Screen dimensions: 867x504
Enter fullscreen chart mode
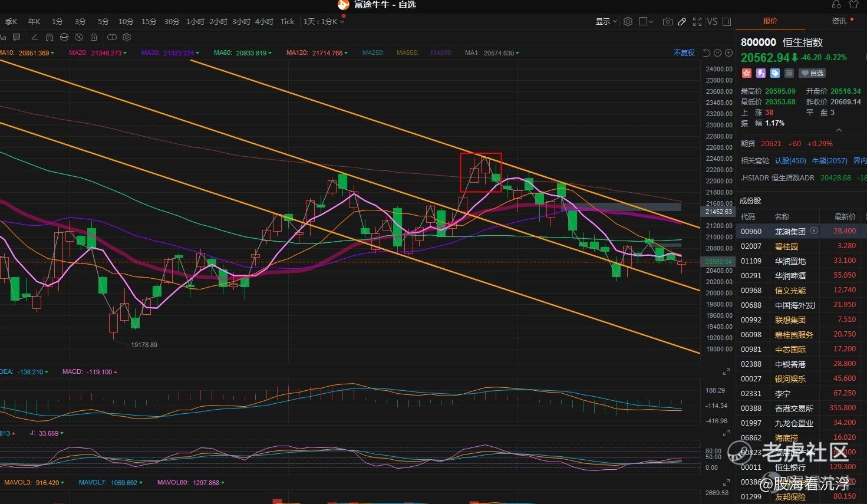point(697,21)
